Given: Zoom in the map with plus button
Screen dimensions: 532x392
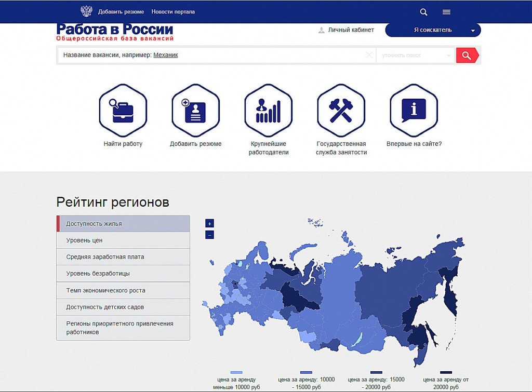Looking at the screenshot, I should (210, 223).
